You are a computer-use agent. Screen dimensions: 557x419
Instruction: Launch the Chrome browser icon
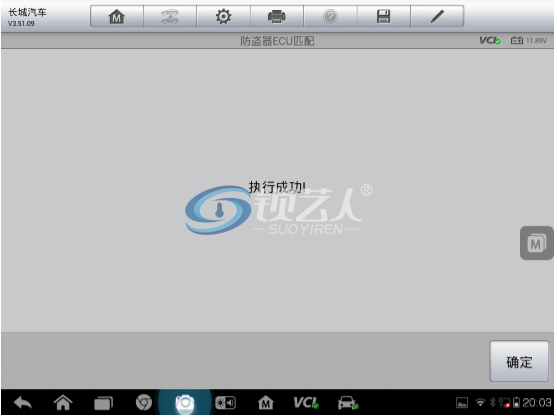tap(144, 403)
